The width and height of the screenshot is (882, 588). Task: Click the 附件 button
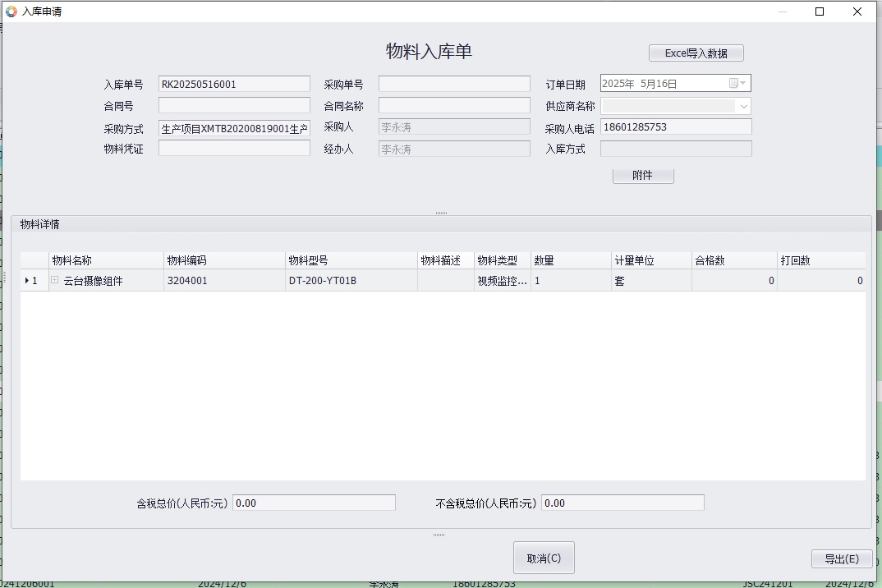[643, 176]
